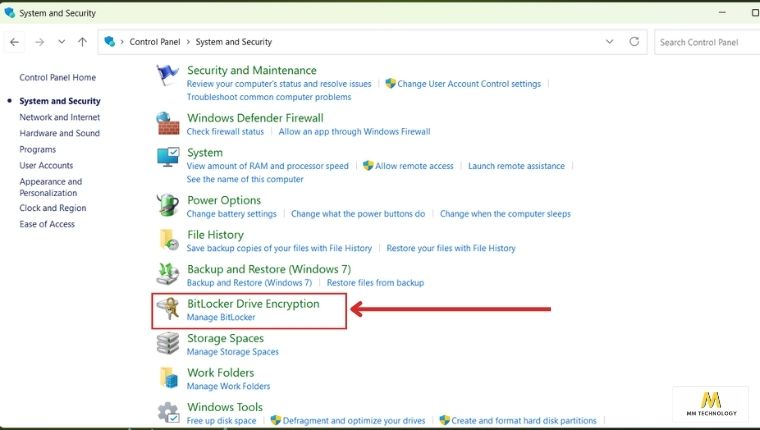Click System and Security in the breadcrumb
The width and height of the screenshot is (760, 430).
pyautogui.click(x=234, y=42)
